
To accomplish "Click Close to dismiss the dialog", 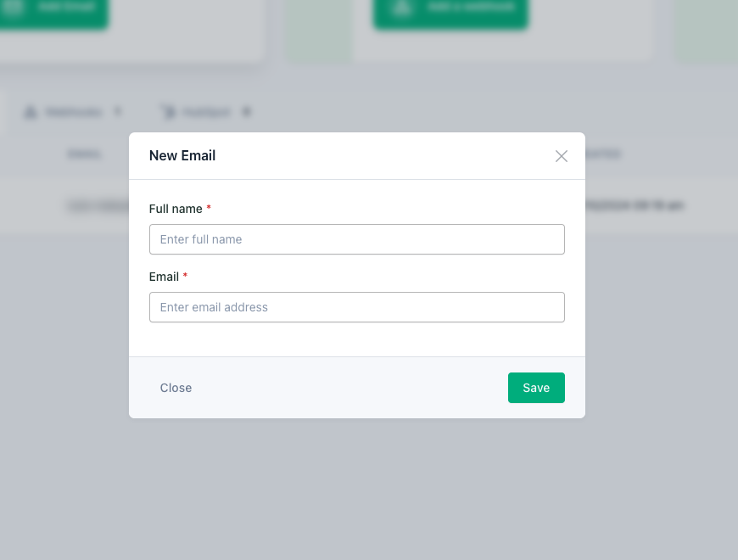I will [x=176, y=388].
